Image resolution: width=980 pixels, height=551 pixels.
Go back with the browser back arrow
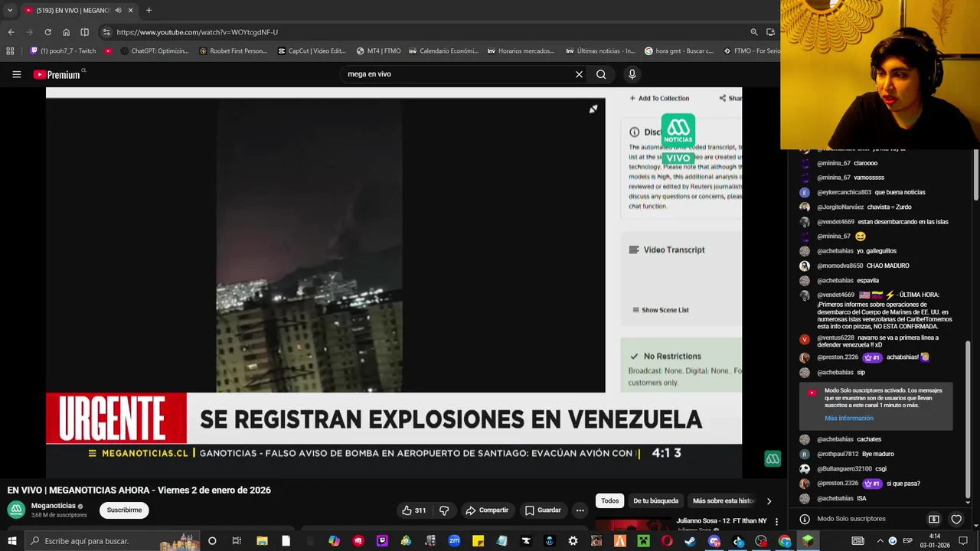[x=11, y=32]
